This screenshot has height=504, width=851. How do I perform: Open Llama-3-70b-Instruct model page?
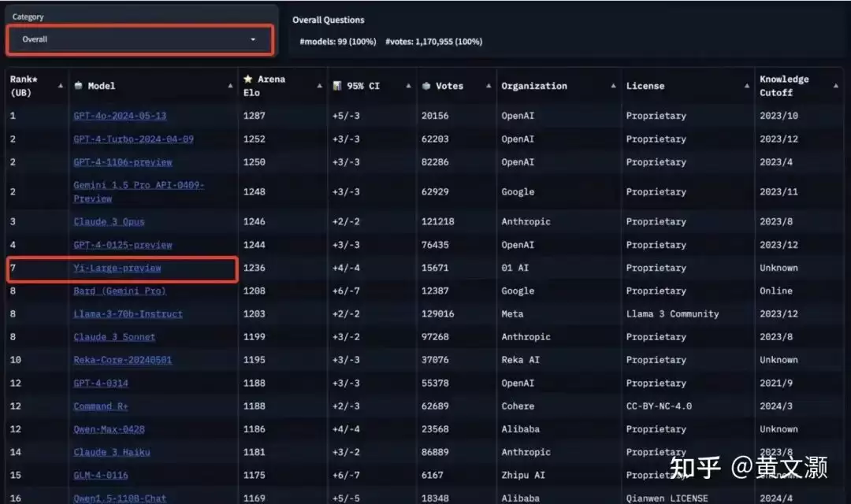(128, 313)
